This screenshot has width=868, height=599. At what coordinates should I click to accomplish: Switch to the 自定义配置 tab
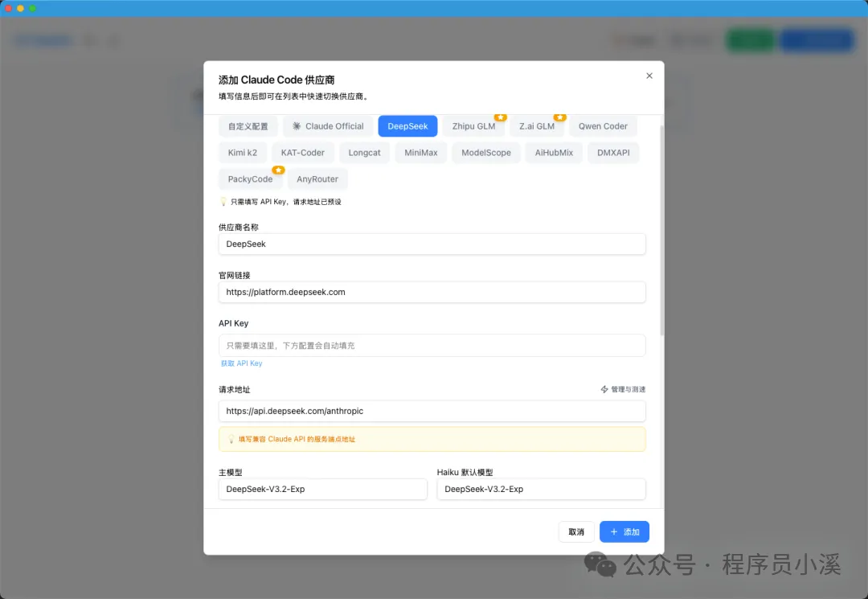point(248,126)
